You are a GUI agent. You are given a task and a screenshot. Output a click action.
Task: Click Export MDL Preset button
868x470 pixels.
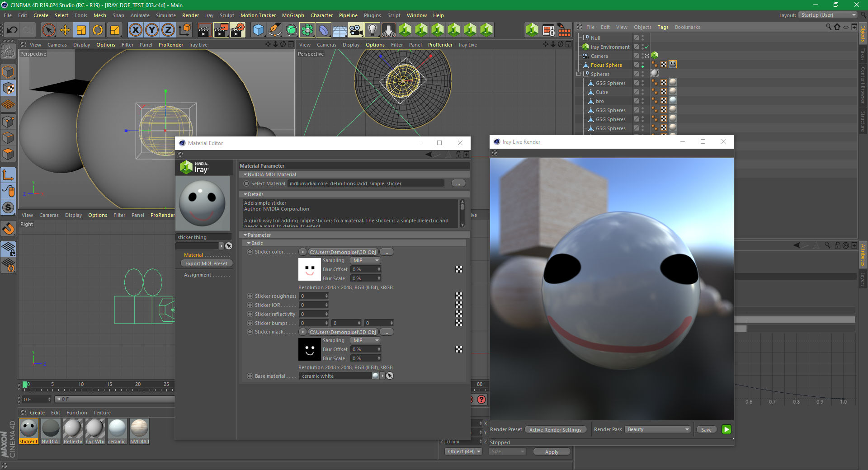click(206, 263)
